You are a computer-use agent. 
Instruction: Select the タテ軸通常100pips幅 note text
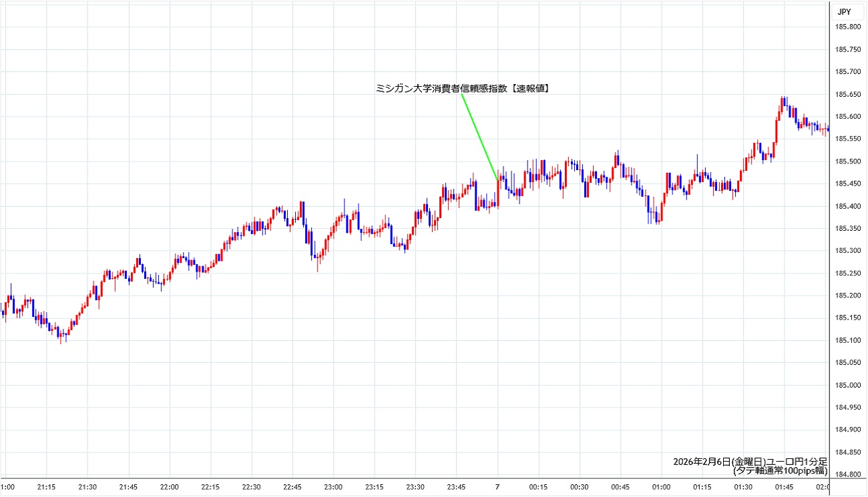pos(780,470)
